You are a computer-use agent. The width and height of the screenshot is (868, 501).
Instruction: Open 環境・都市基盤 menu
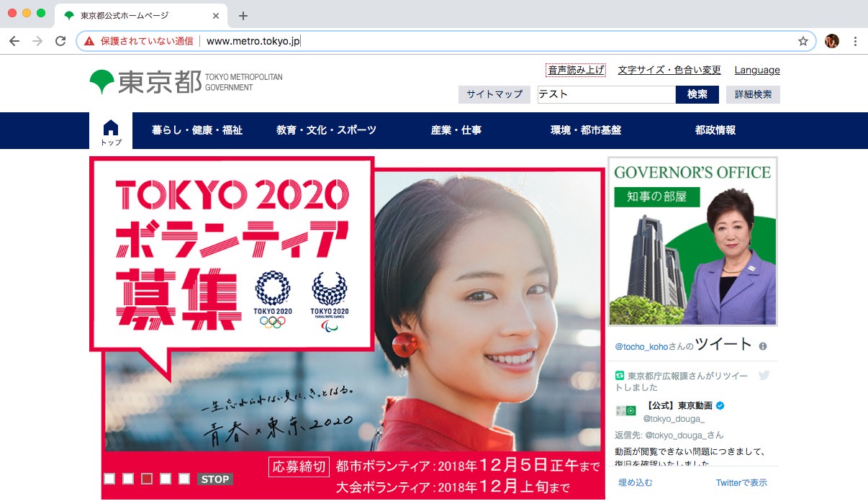[586, 131]
